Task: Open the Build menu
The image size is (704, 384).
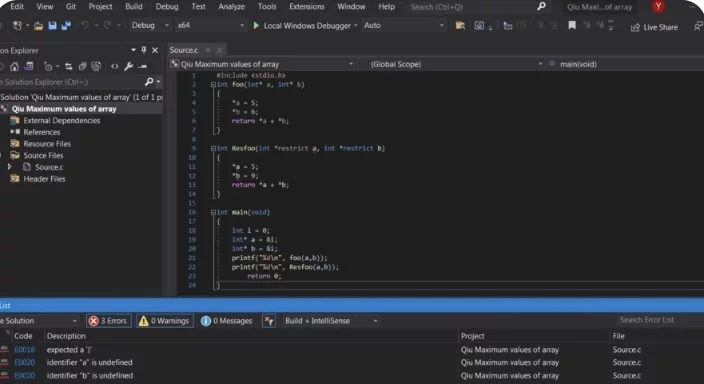Action: pyautogui.click(x=134, y=7)
